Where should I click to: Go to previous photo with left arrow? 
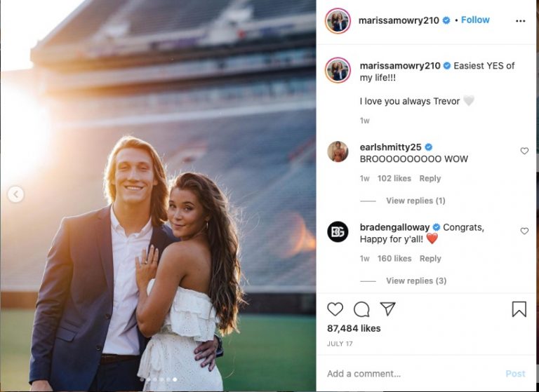coord(16,194)
